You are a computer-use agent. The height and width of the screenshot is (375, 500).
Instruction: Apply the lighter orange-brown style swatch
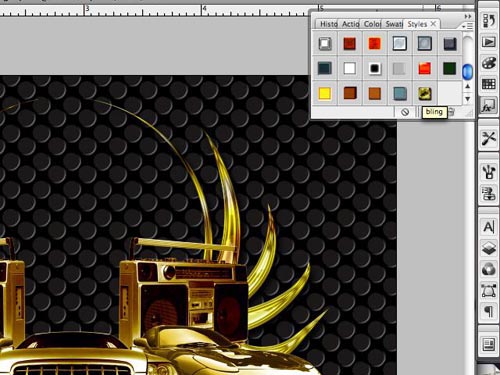(375, 94)
